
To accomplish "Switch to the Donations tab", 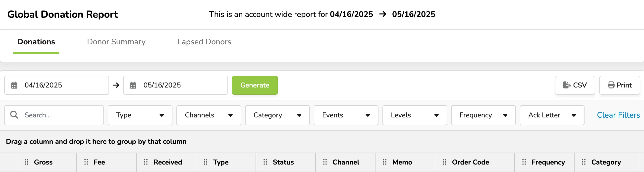I will click(x=36, y=42).
